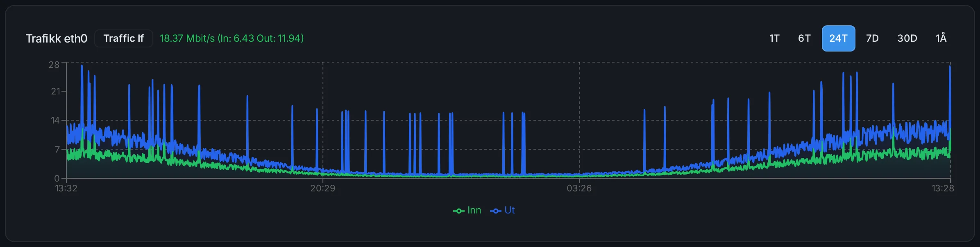Click the Trafikk eth0 title
The width and height of the screenshot is (980, 247).
[57, 38]
